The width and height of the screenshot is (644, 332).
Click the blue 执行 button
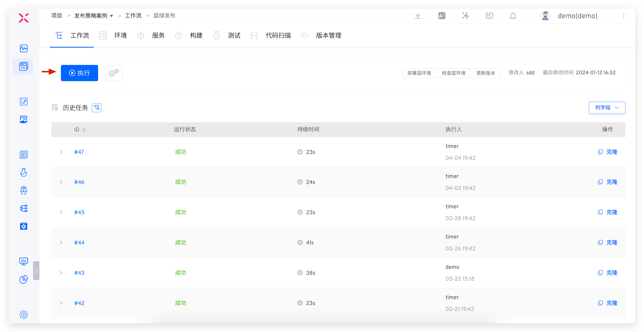point(80,73)
